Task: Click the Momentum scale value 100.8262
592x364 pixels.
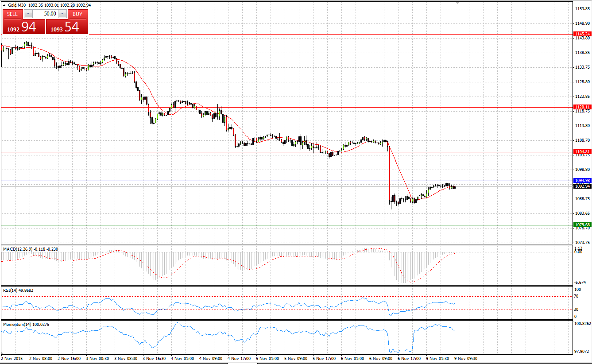Action: click(582, 324)
